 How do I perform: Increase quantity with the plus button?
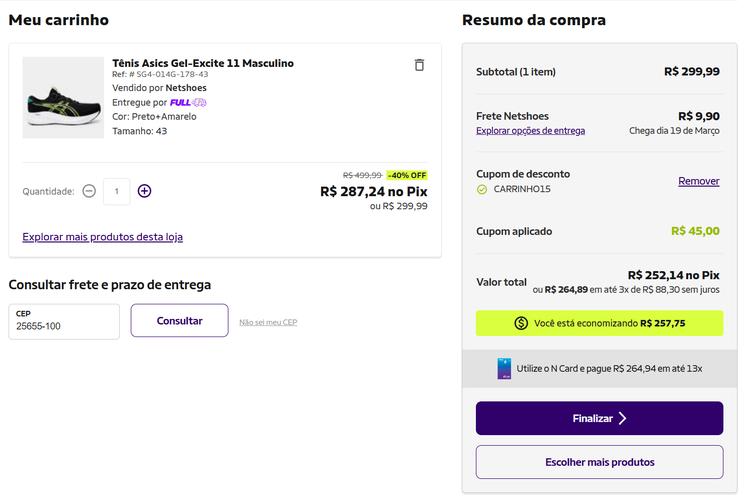click(x=144, y=191)
